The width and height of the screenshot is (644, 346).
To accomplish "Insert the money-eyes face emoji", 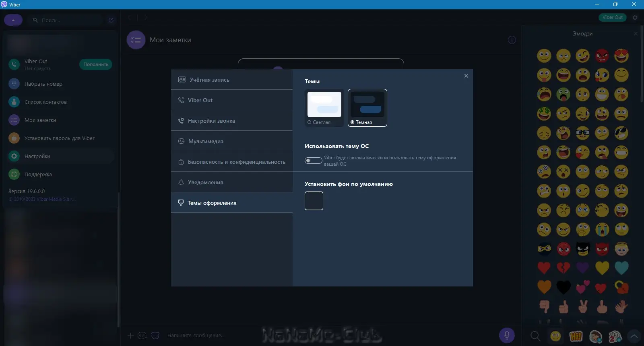I will point(544,114).
